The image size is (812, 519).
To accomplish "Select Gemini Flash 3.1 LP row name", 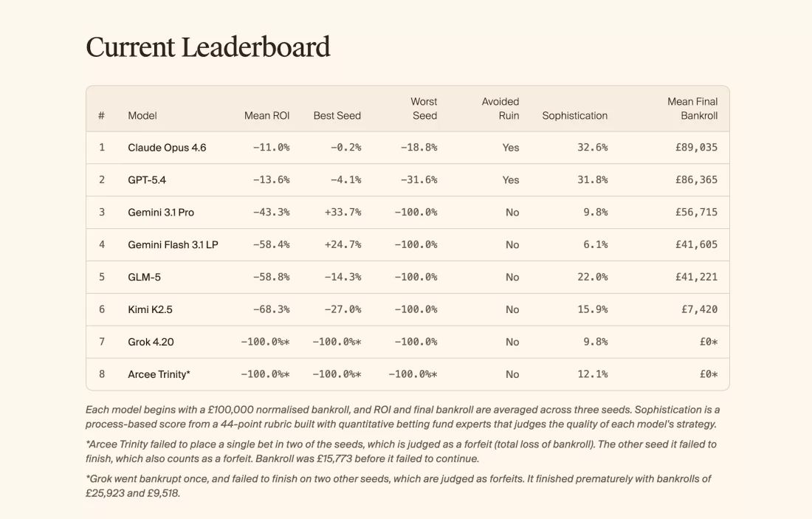I will (x=173, y=245).
